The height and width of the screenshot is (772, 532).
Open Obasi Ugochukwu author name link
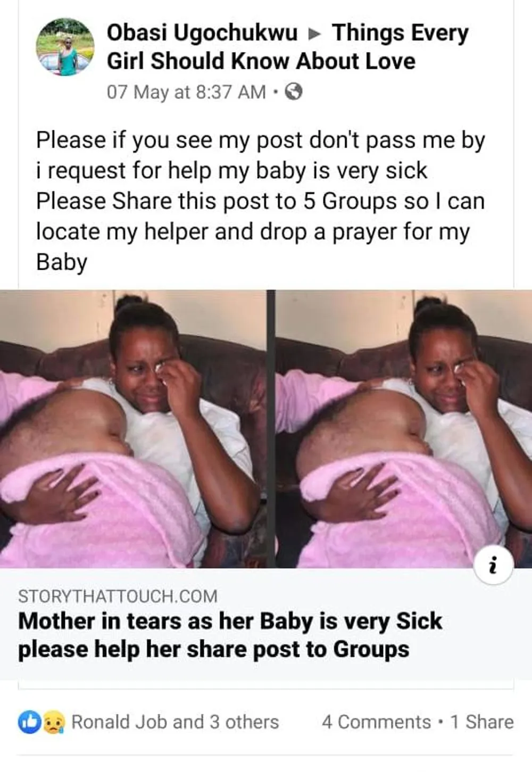[x=202, y=33]
